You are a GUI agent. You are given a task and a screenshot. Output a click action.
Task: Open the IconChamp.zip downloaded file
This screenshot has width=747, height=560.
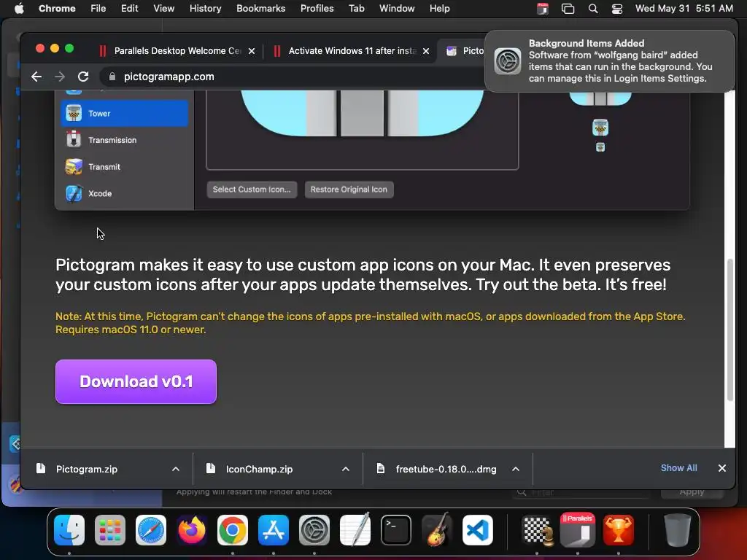259,469
